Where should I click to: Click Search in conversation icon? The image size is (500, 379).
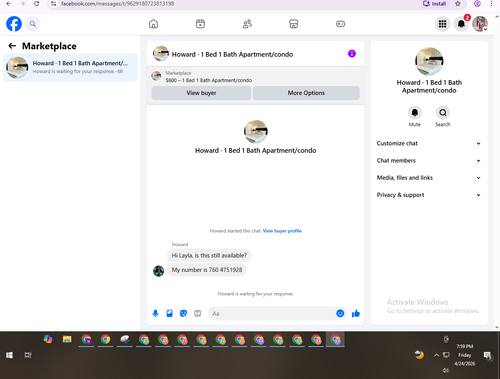pyautogui.click(x=443, y=113)
